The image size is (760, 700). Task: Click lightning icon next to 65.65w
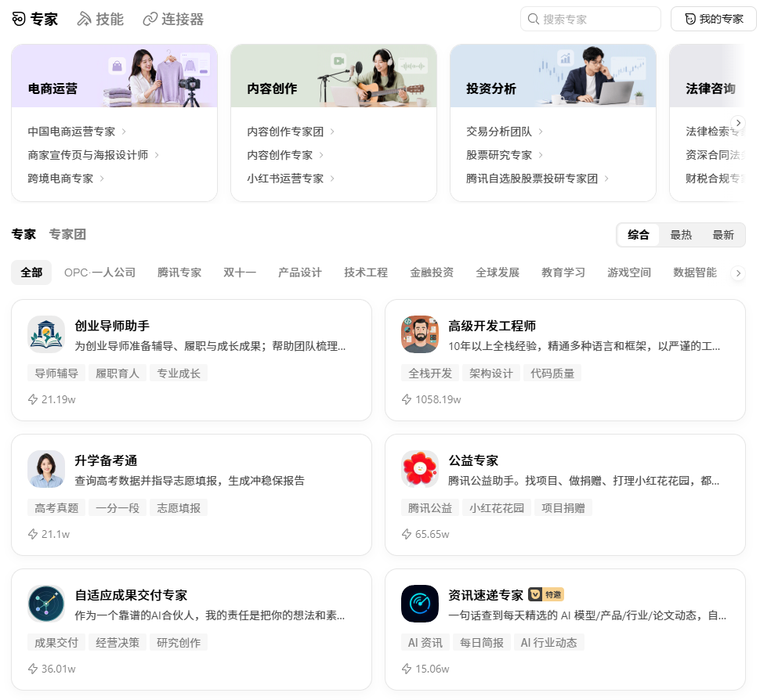pos(407,534)
